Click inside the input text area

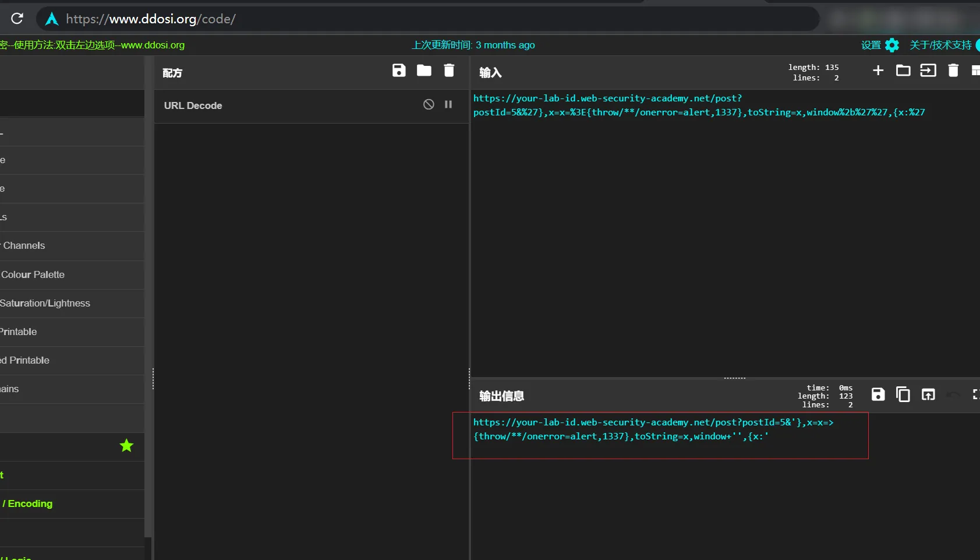pyautogui.click(x=725, y=233)
